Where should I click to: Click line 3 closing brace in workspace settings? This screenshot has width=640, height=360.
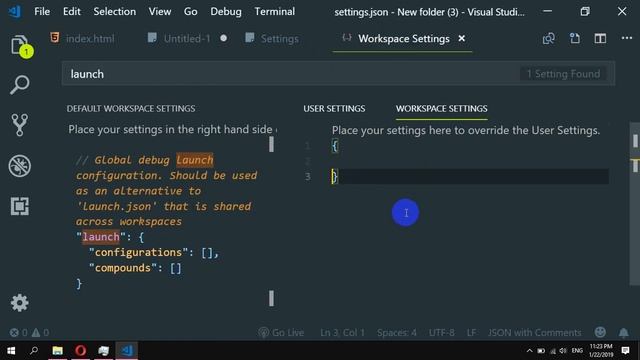[335, 176]
